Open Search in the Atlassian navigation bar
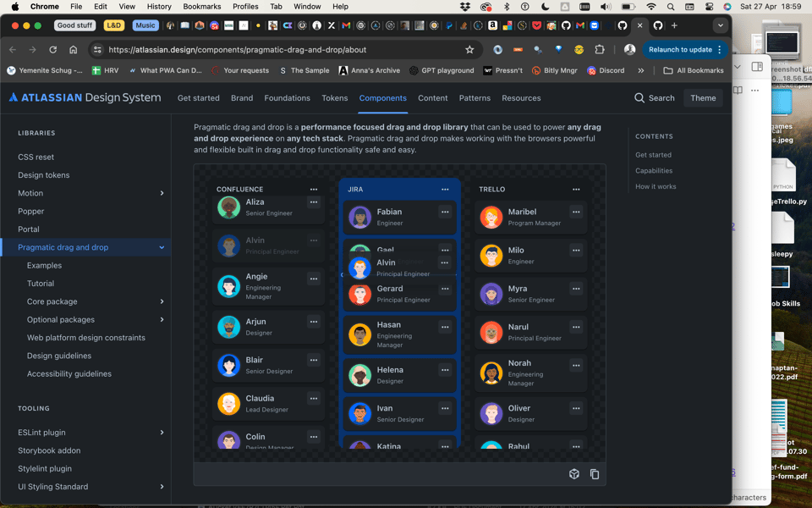 pos(654,97)
